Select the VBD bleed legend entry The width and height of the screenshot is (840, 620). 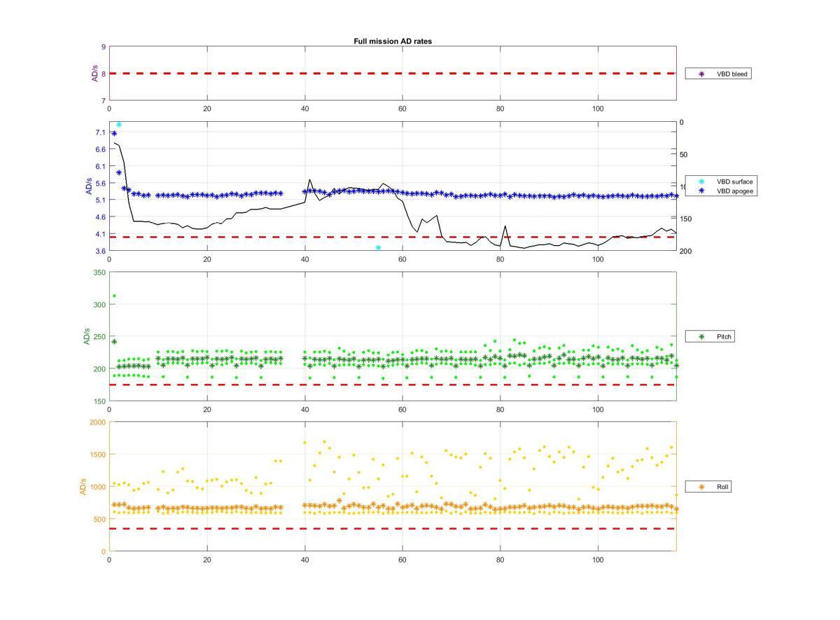(x=717, y=74)
